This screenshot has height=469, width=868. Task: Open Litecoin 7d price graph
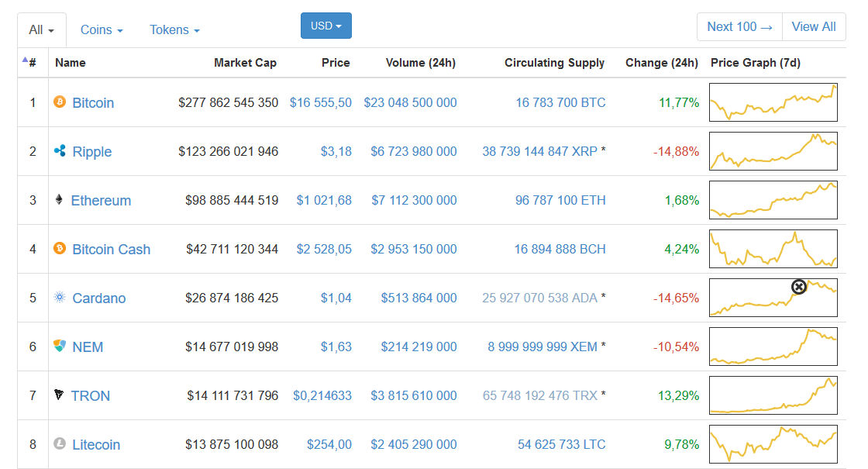[x=773, y=444]
